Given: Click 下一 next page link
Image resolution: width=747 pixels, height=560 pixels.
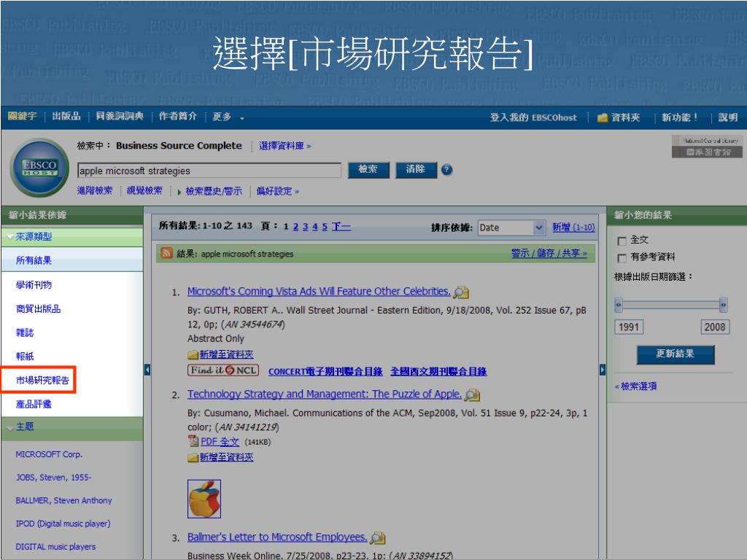Looking at the screenshot, I should click(x=341, y=227).
